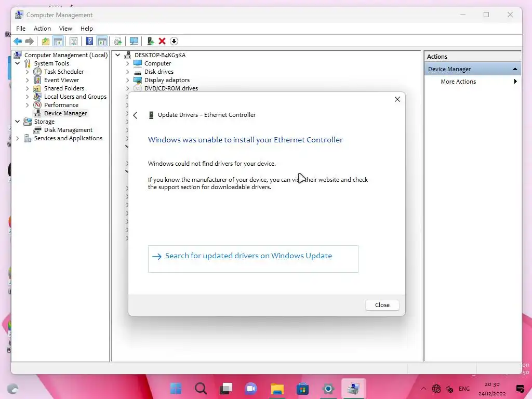Select DESKTOP-B4KG3KA in device list
This screenshot has width=532, height=399.
click(x=160, y=55)
